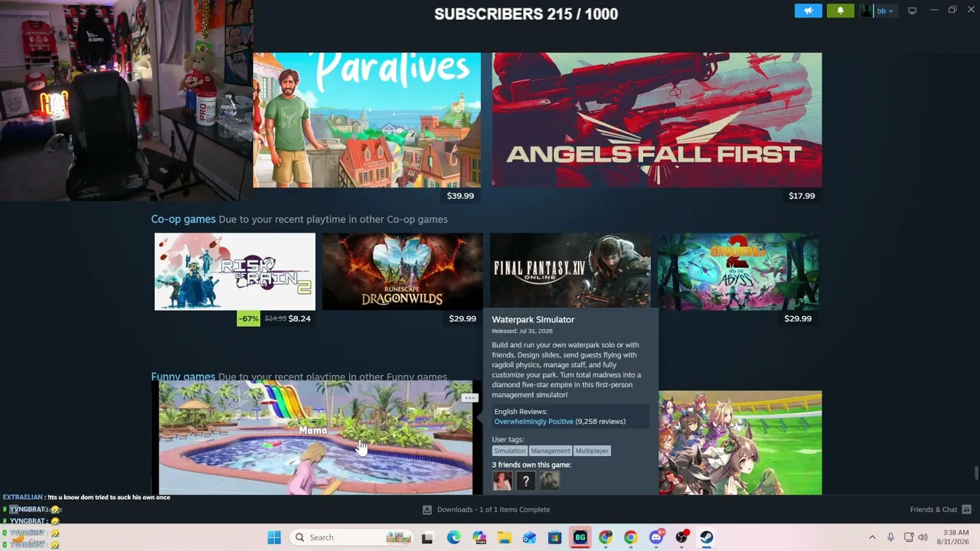Screen dimensions: 980x551
Task: Click the Downloads tray icon
Action: click(x=427, y=510)
